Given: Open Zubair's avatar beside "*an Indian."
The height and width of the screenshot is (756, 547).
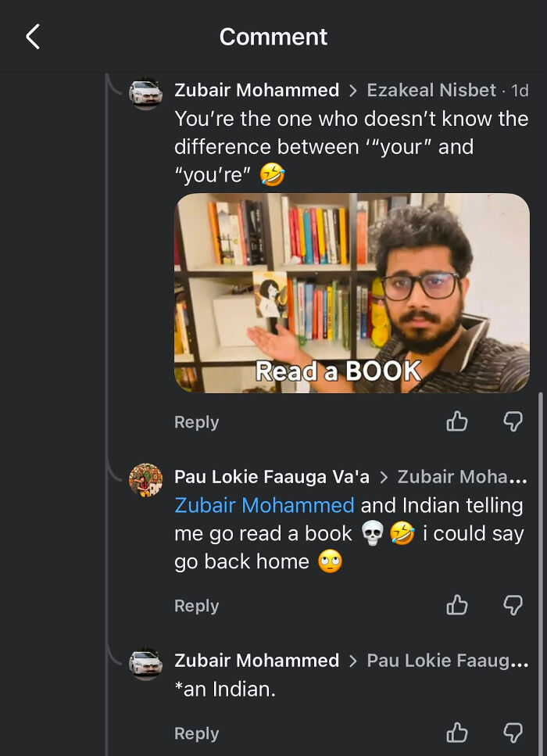Looking at the screenshot, I should coord(145,664).
